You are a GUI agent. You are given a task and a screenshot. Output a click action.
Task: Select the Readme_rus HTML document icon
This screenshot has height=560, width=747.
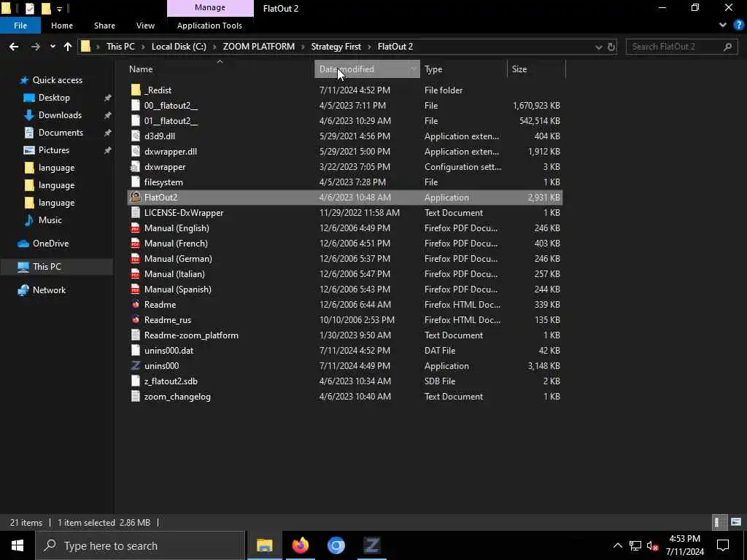click(136, 320)
